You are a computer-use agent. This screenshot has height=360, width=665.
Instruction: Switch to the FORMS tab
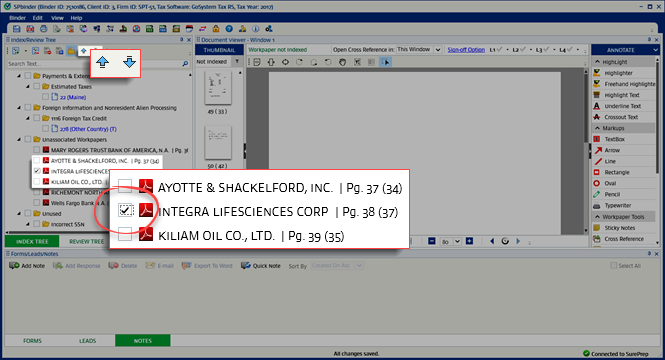tap(32, 340)
